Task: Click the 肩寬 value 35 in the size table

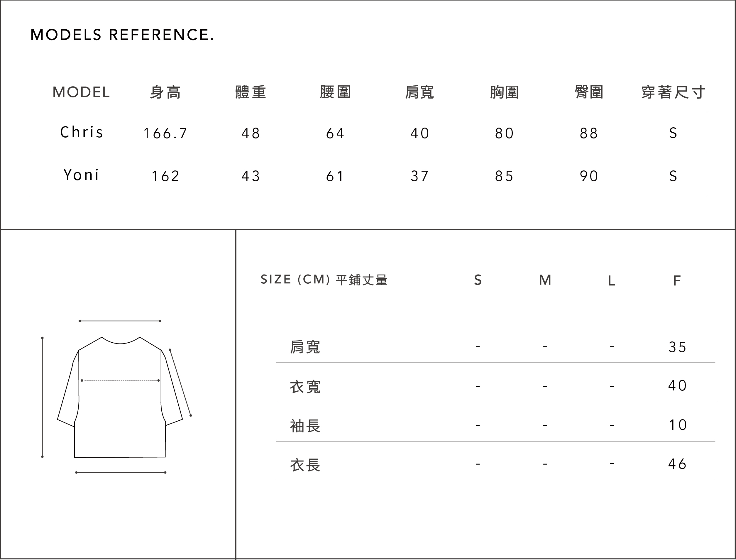Action: 677,347
